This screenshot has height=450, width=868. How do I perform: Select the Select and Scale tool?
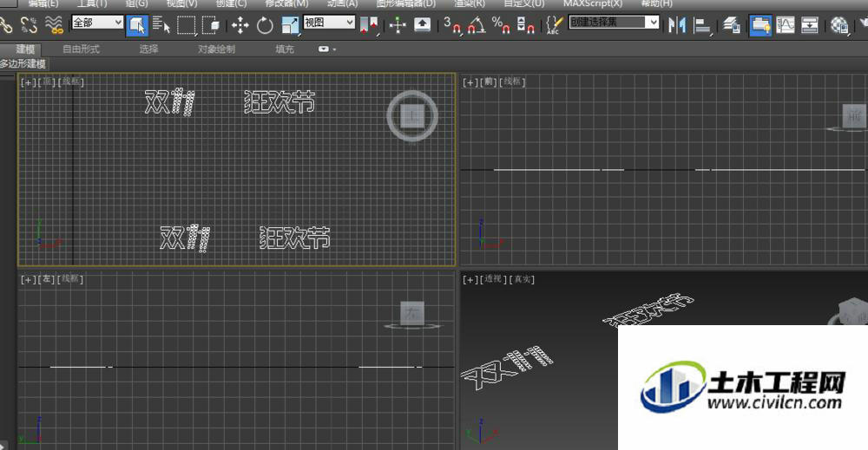tap(290, 25)
